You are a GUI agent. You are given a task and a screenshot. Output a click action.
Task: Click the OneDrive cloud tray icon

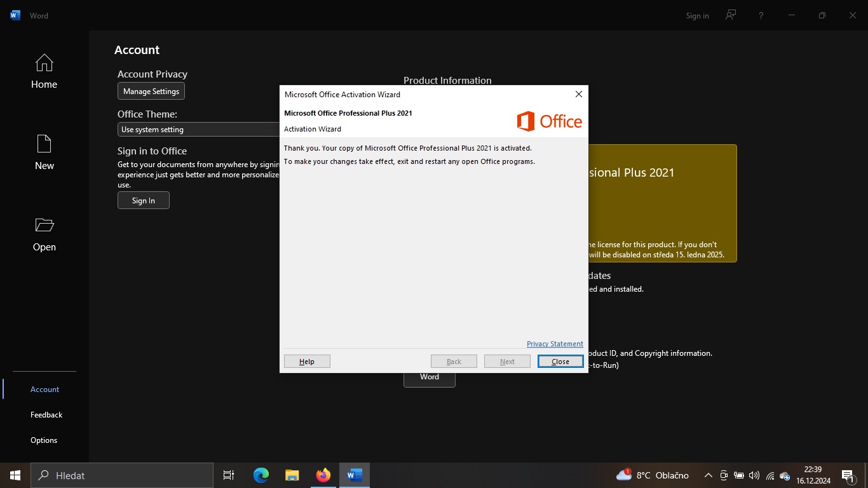coord(785,475)
